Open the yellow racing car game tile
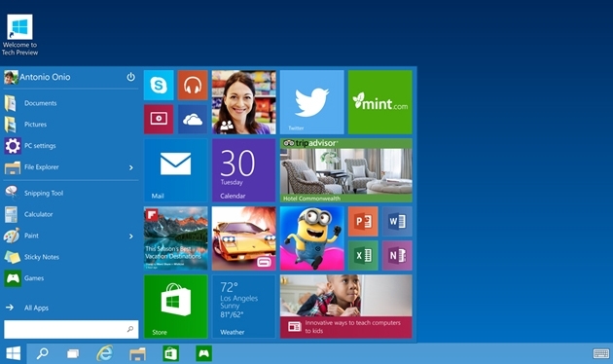Screen dimensions: 613x364 [x=244, y=238]
